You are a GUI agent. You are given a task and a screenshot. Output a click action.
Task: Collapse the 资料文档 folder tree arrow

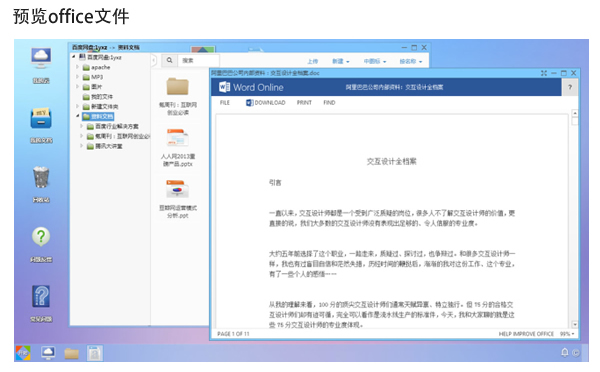click(x=77, y=116)
